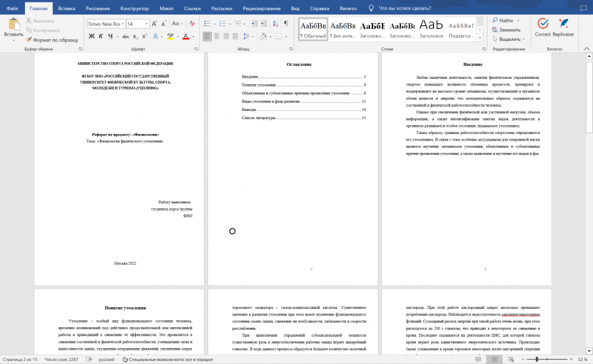Sort text with the A-Я sort icon

pos(275,24)
